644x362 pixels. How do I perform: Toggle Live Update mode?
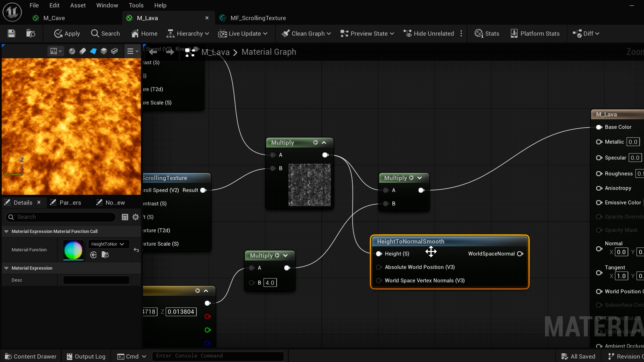point(239,34)
